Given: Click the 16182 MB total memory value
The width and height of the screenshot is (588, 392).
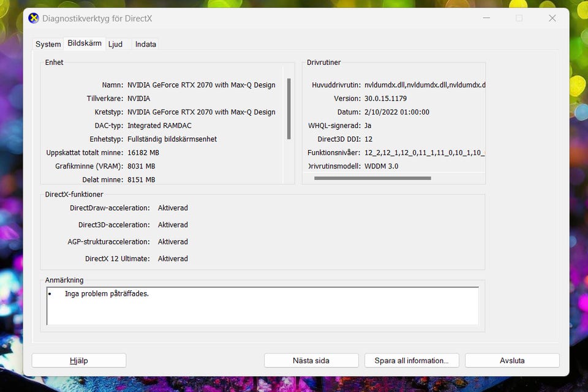Looking at the screenshot, I should point(143,153).
